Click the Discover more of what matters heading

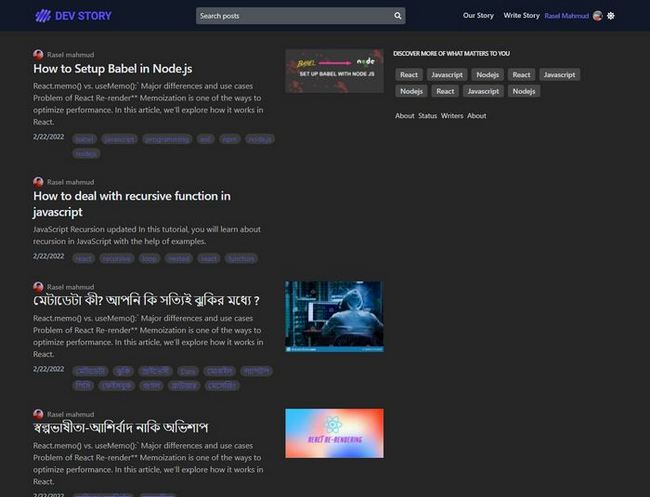click(x=451, y=53)
